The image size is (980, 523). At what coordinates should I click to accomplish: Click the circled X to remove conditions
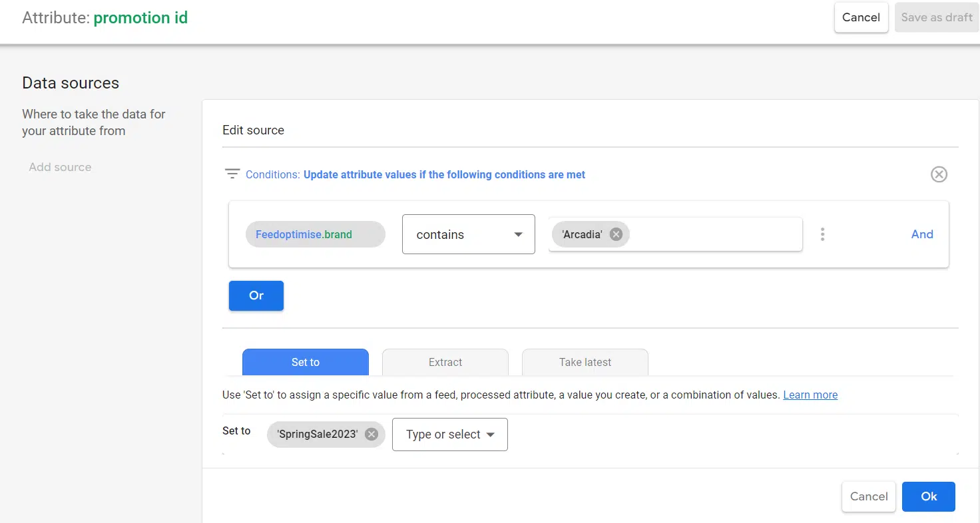coord(939,174)
